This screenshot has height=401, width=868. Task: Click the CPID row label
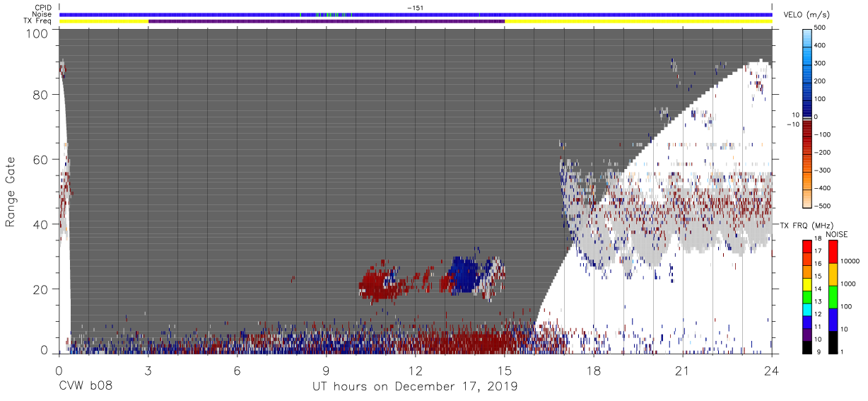tap(42, 7)
